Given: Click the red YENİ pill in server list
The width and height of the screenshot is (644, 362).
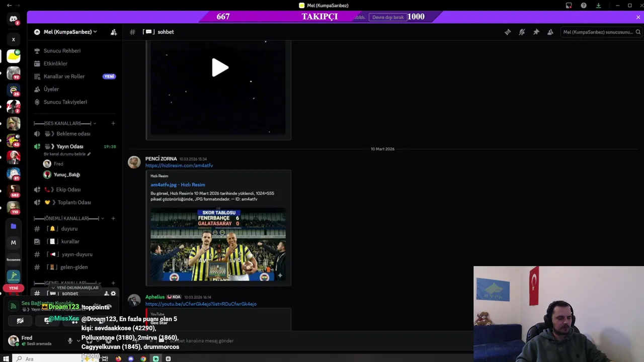Looking at the screenshot, I should [x=14, y=288].
